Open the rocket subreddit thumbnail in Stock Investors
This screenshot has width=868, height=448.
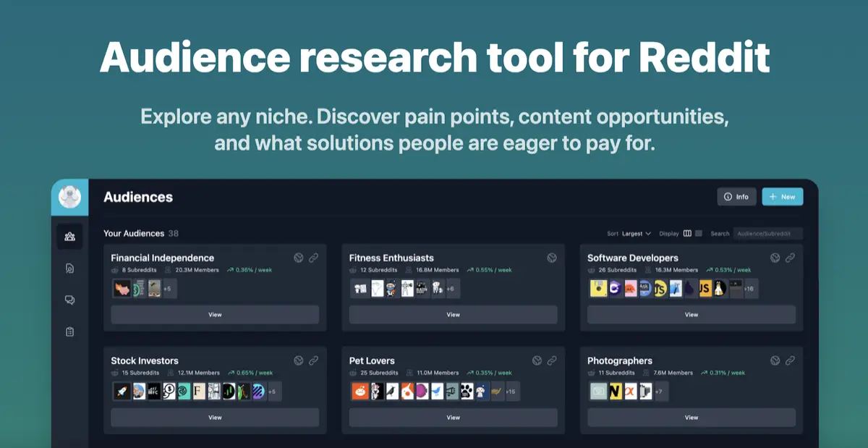tap(122, 392)
